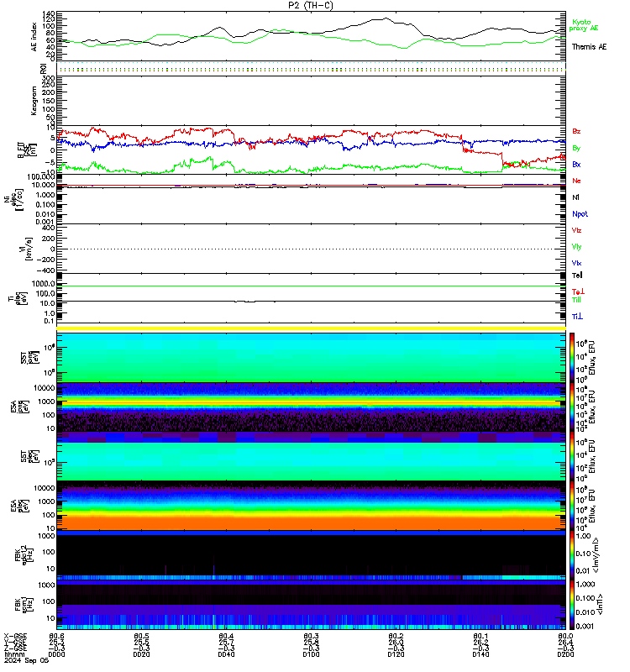Click the green Ti line at 1000 eV
The image size is (630, 672).
tap(311, 286)
